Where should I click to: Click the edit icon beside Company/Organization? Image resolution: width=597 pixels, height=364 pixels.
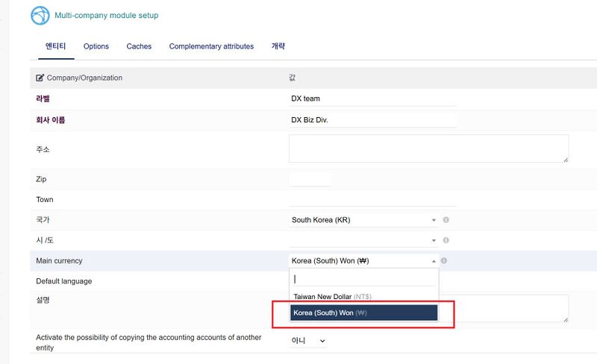point(40,78)
